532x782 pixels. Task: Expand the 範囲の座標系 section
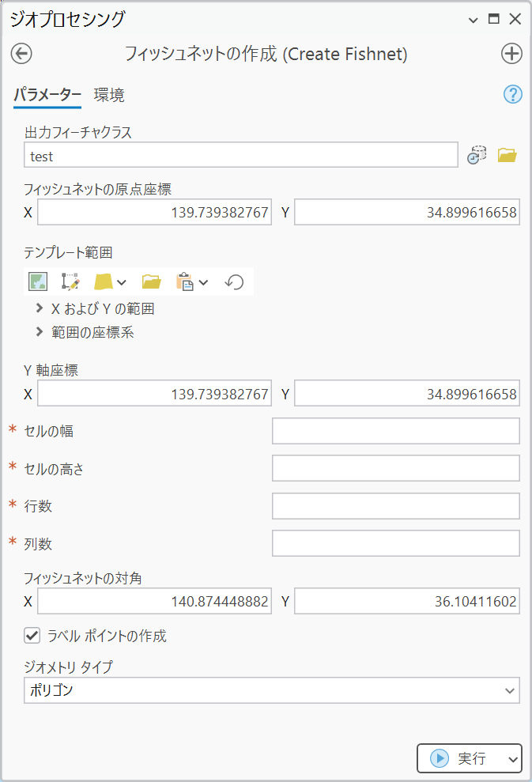point(40,332)
